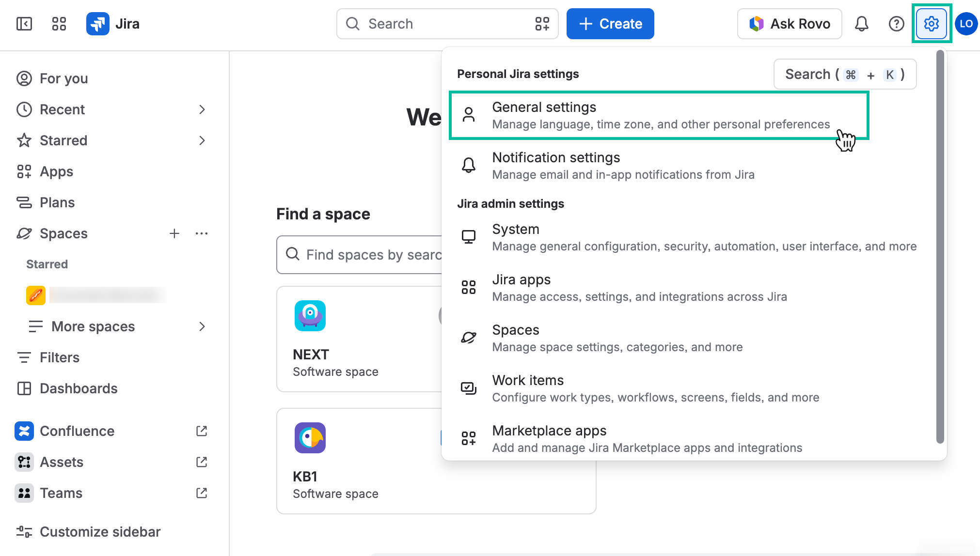Click the Find spaces search field
The height and width of the screenshot is (556, 980).
click(x=360, y=255)
